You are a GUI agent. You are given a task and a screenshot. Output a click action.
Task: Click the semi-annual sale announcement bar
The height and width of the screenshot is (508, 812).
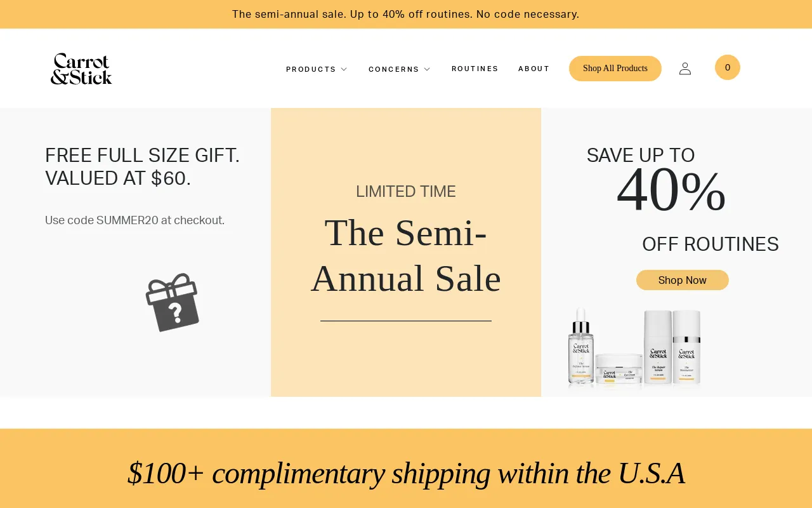(x=406, y=14)
